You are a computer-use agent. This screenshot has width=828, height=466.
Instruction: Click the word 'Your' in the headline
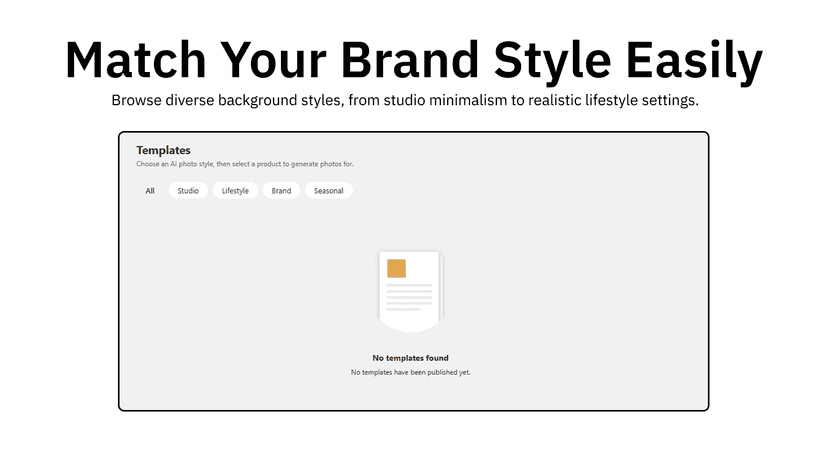pyautogui.click(x=274, y=60)
